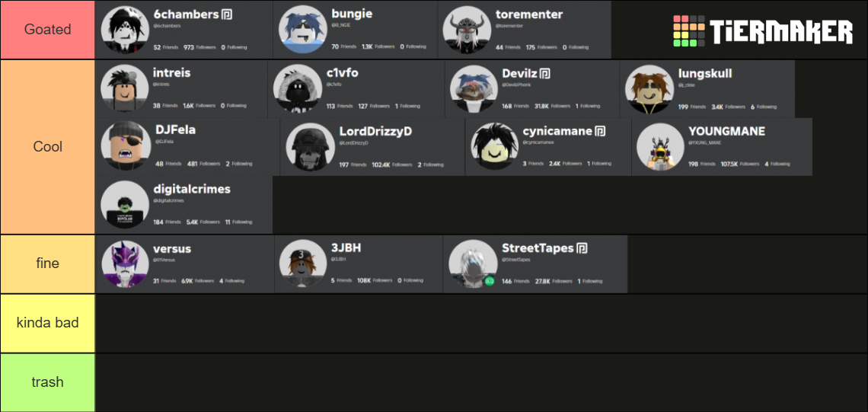Open the digitalcrimes profile name

click(192, 190)
